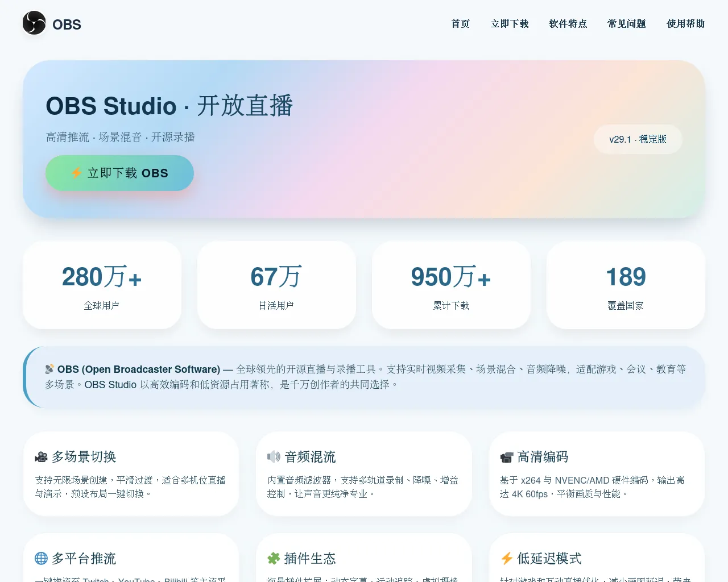Viewport: 728px width, 582px height.
Task: Open 使用帮助 from the navigation bar
Action: coord(686,24)
